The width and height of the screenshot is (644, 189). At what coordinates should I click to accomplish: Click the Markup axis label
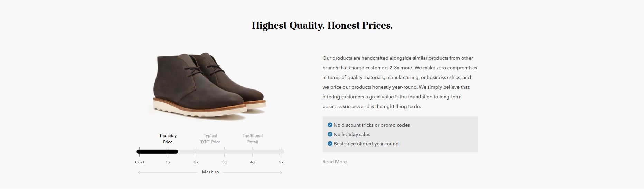[x=210, y=172]
